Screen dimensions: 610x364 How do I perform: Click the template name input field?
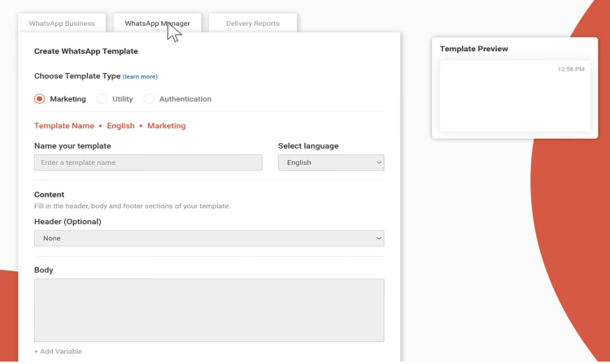[148, 162]
